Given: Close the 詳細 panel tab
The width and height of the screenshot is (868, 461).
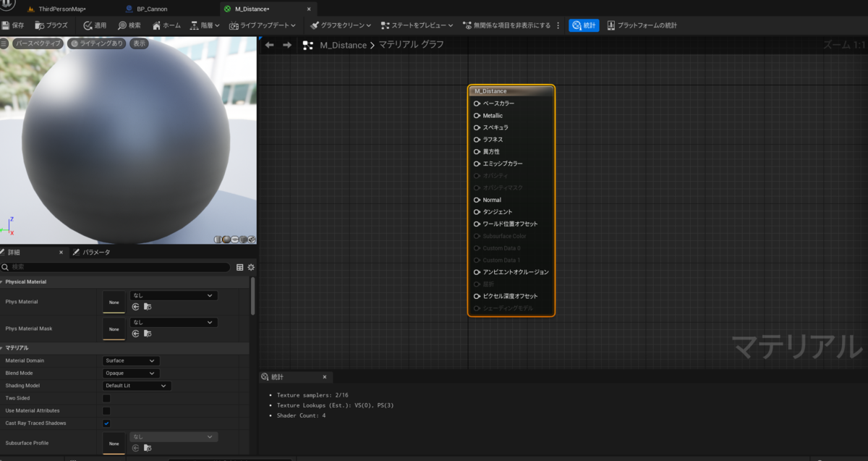Looking at the screenshot, I should tap(61, 253).
